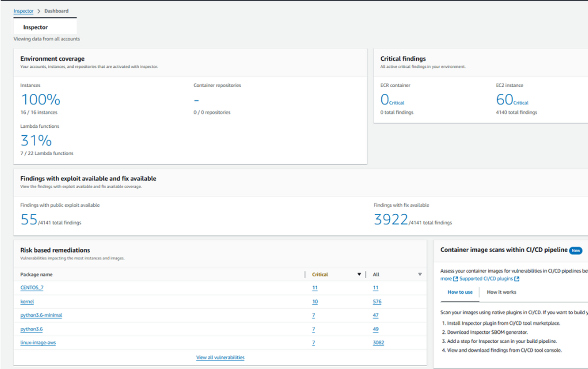Click the New badge on CI/CD pipeline panel

(x=576, y=250)
